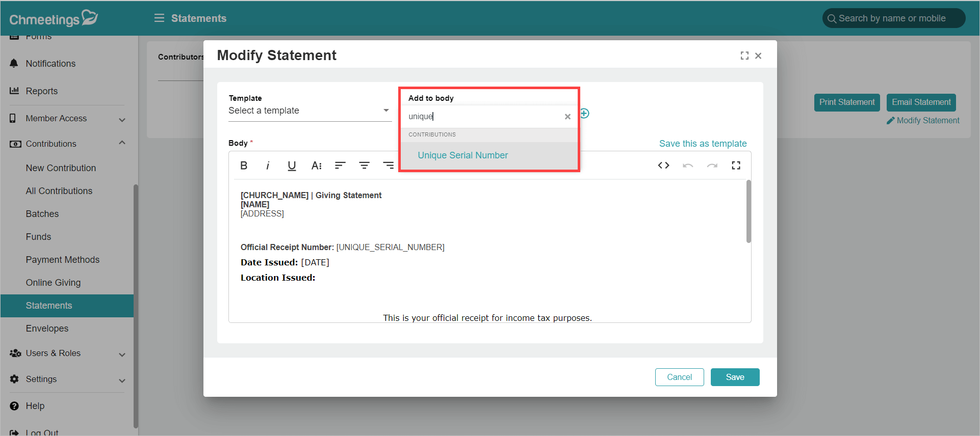This screenshot has width=980, height=436.
Task: Collapse the Contributions menu chevron
Action: [122, 143]
